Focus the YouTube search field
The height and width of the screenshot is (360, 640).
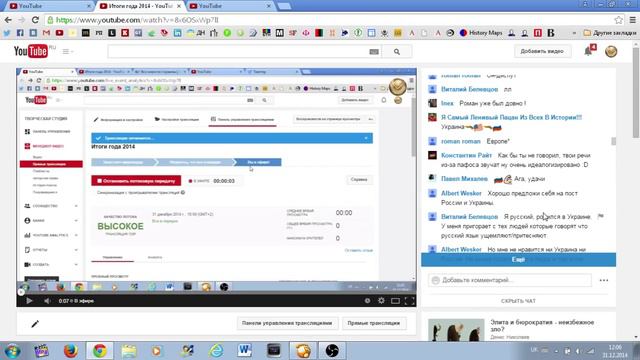(x=238, y=52)
